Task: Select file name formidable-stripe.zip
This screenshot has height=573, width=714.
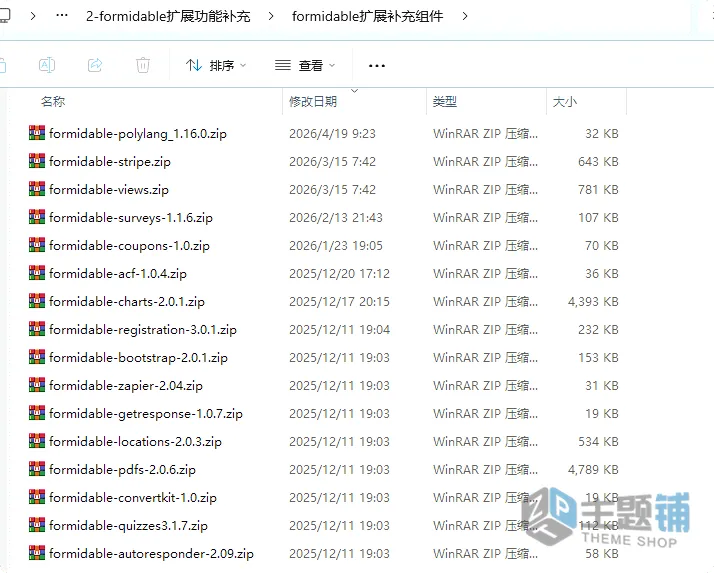Action: [x=110, y=162]
